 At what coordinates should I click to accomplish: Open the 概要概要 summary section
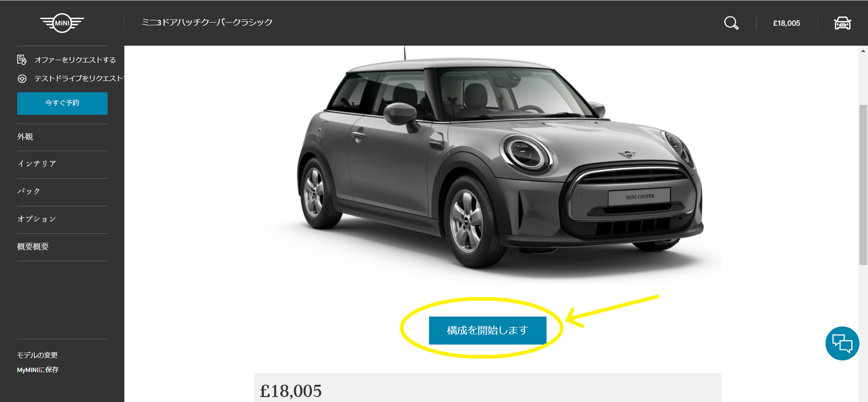point(33,247)
